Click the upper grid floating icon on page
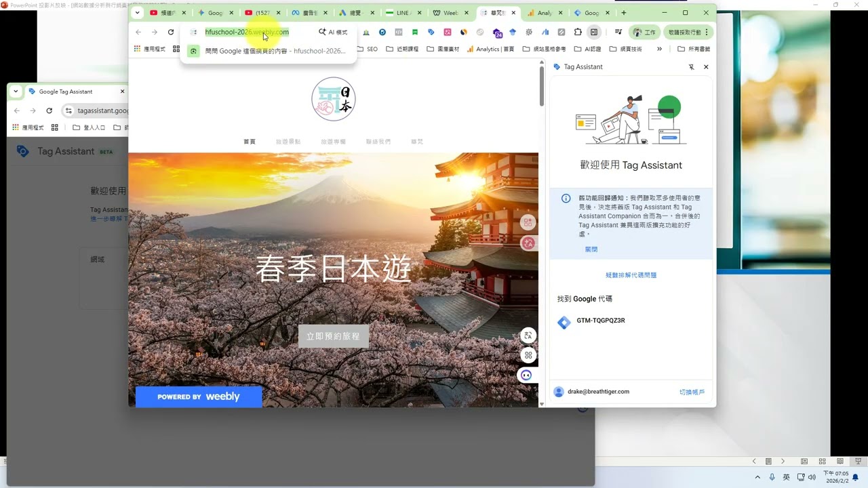868x488 pixels. point(528,222)
